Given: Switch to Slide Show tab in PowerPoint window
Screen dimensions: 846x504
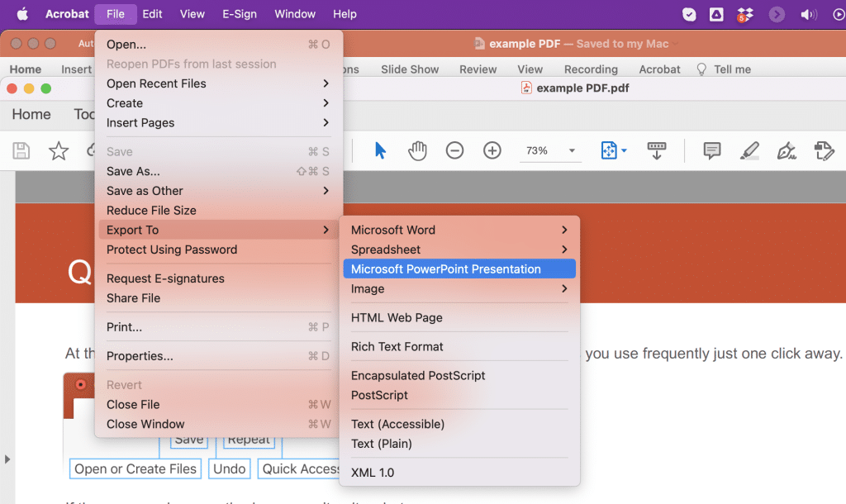Looking at the screenshot, I should pos(410,69).
